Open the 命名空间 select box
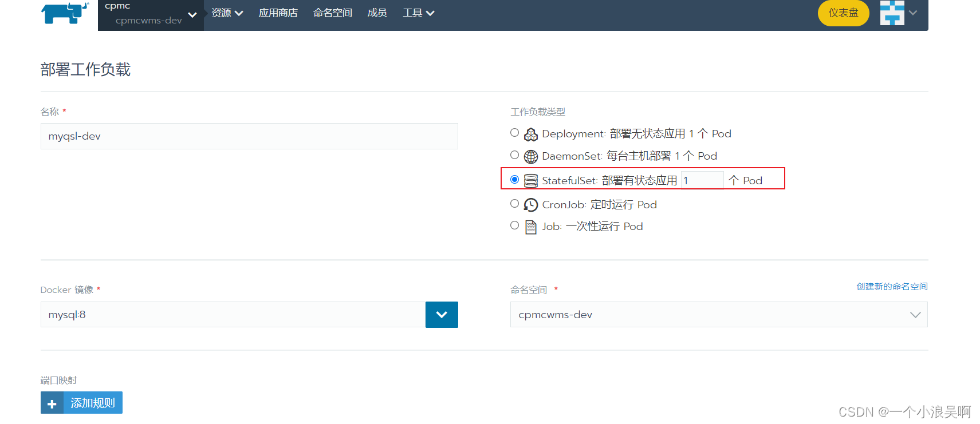 point(719,315)
